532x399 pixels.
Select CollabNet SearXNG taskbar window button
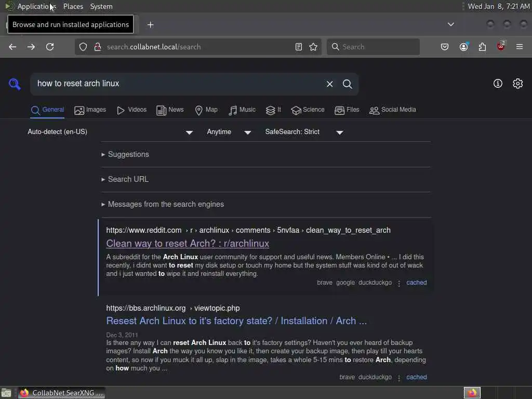coord(62,393)
